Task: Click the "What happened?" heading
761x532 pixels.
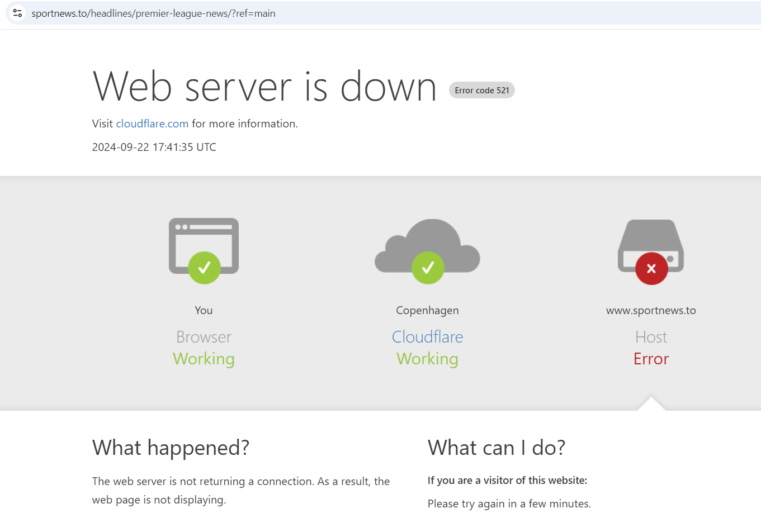Action: (171, 448)
